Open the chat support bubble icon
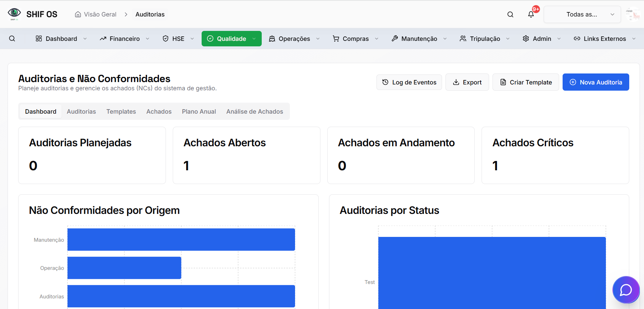The image size is (644, 309). pos(626,290)
